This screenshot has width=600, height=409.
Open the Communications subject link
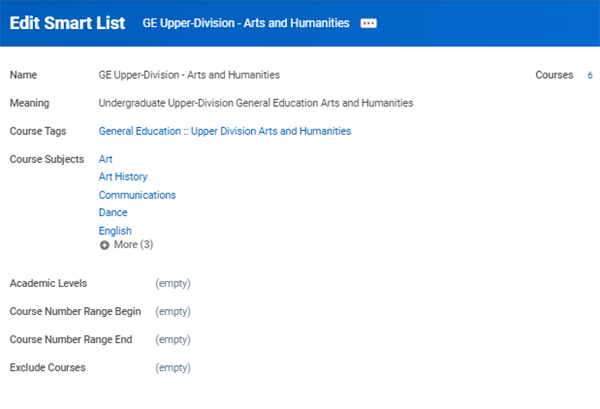137,195
